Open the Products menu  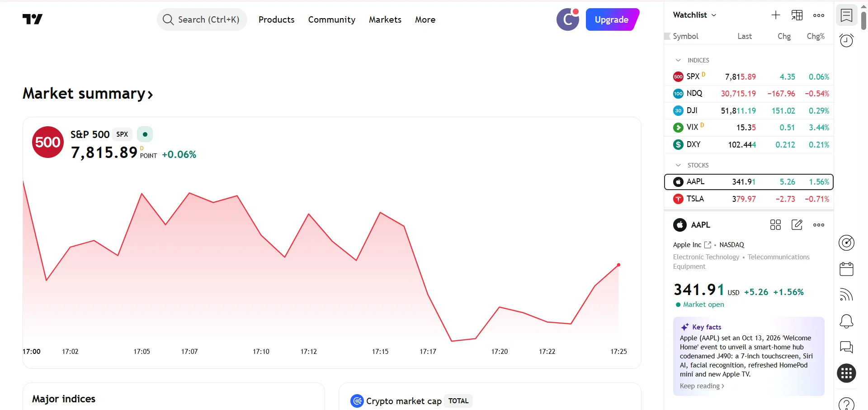[x=276, y=19]
